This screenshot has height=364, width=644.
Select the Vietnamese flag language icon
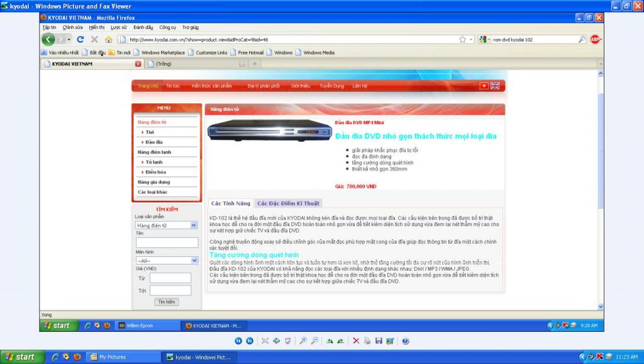[x=484, y=86]
